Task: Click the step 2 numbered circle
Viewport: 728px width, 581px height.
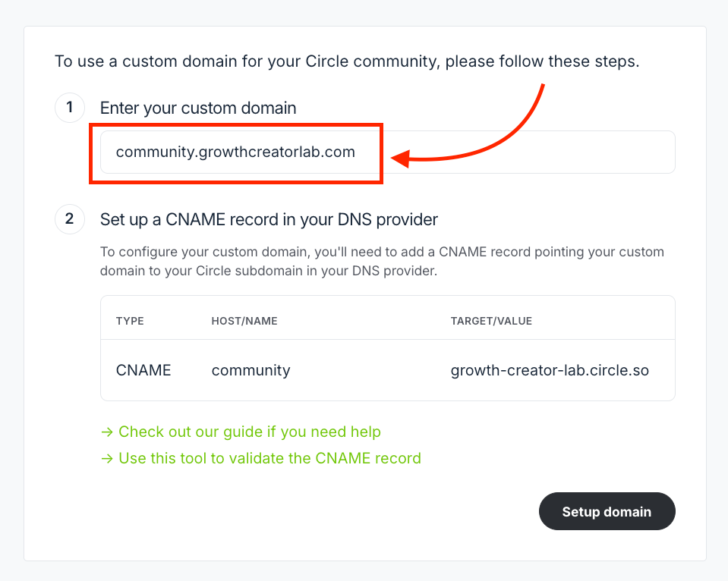Action: (69, 219)
